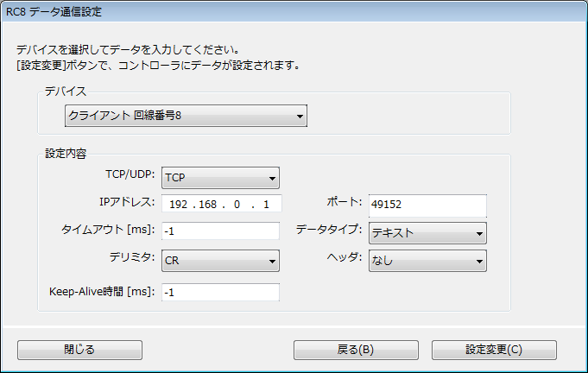
Task: Click the instruction text about [設定変更]ボタン
Action: (x=163, y=65)
